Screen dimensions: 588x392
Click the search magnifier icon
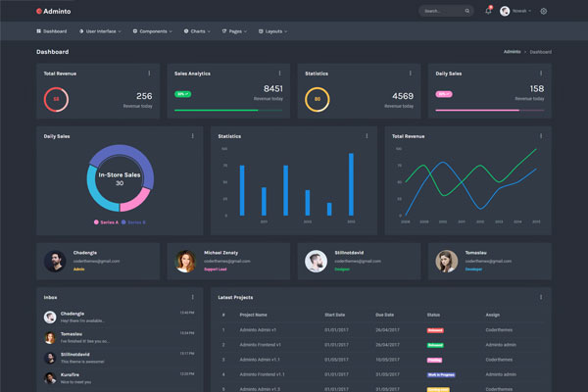(x=466, y=12)
